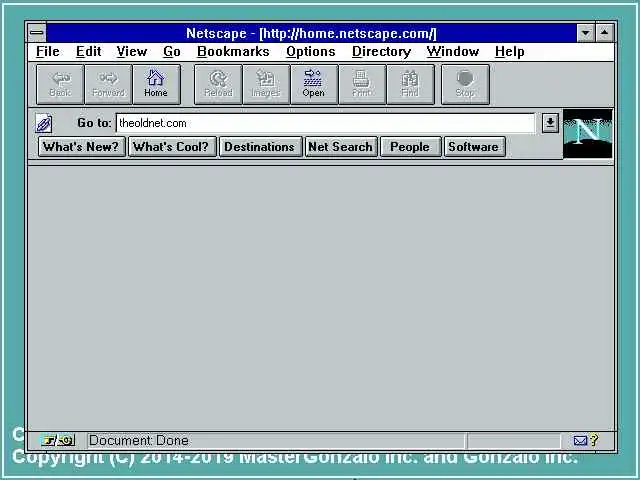640x480 pixels.
Task: Open the Options menu
Action: 311,51
